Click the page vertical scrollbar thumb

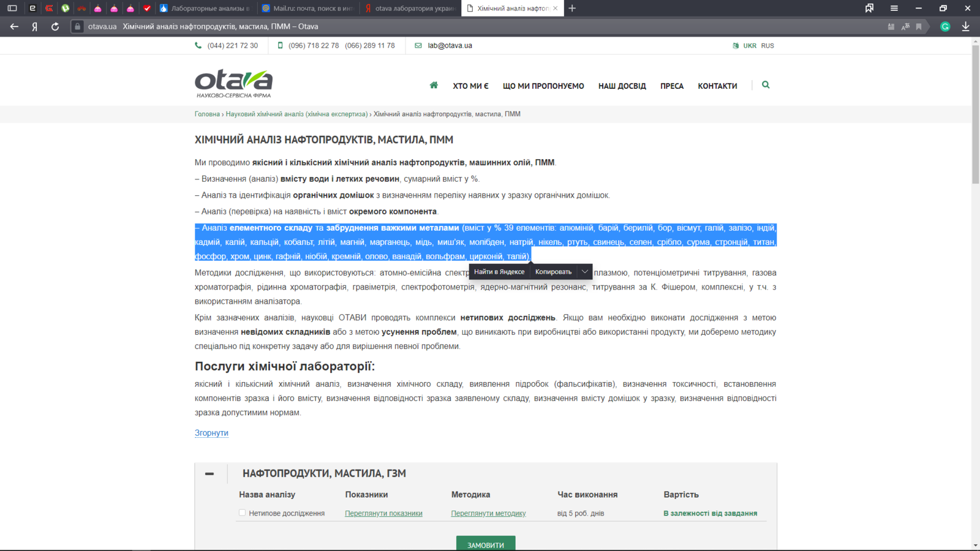point(975,114)
